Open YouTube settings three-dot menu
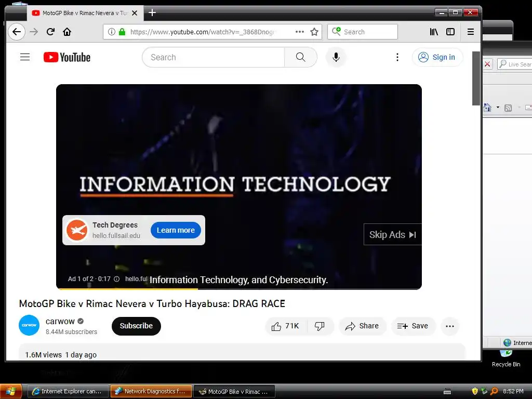 click(x=397, y=57)
